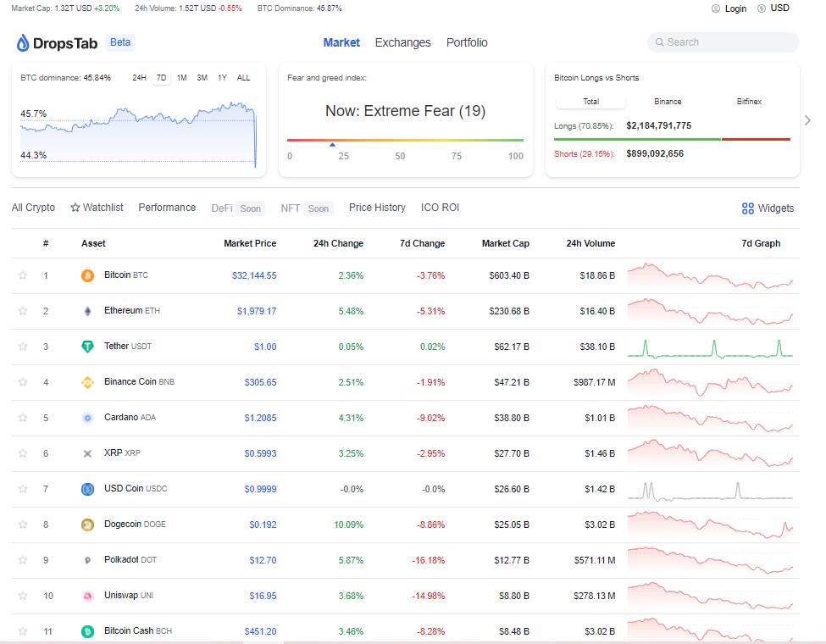Toggle the Uniswap watchlist star
Viewport: 826px width, 644px height.
[23, 596]
